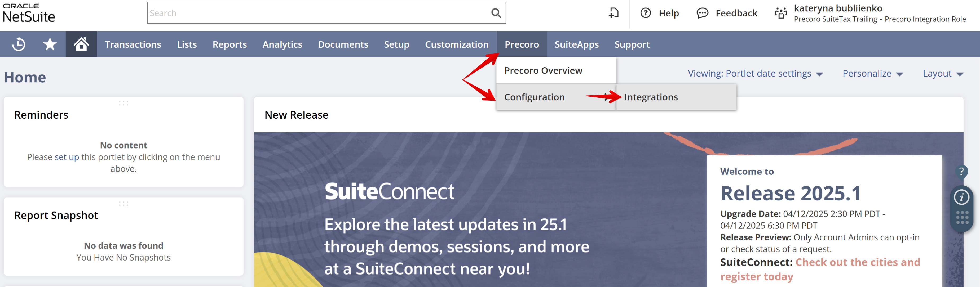Click the floating info circle icon
980x287 pixels.
tap(961, 197)
